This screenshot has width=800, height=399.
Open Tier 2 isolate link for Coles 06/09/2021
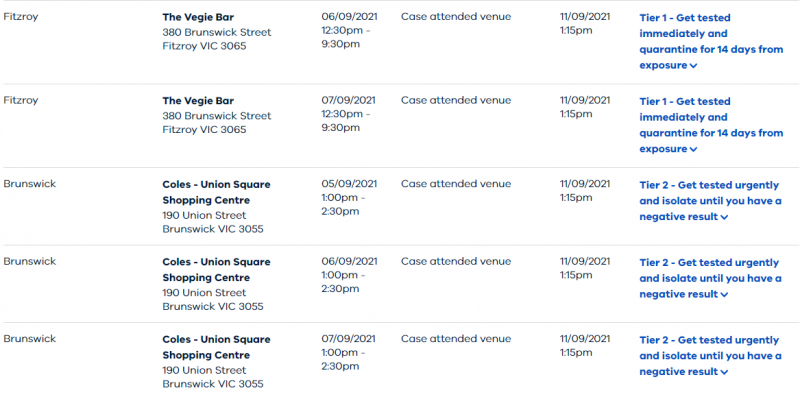[710, 279]
